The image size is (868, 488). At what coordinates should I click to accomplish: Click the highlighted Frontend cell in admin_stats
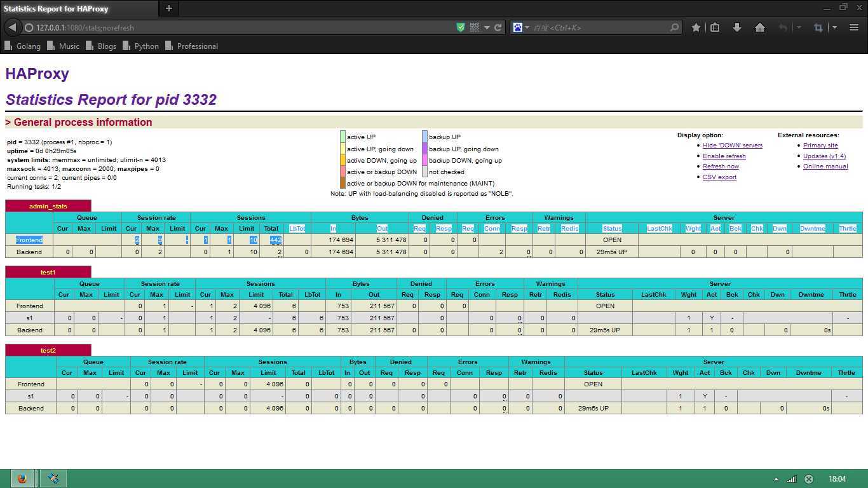click(29, 240)
